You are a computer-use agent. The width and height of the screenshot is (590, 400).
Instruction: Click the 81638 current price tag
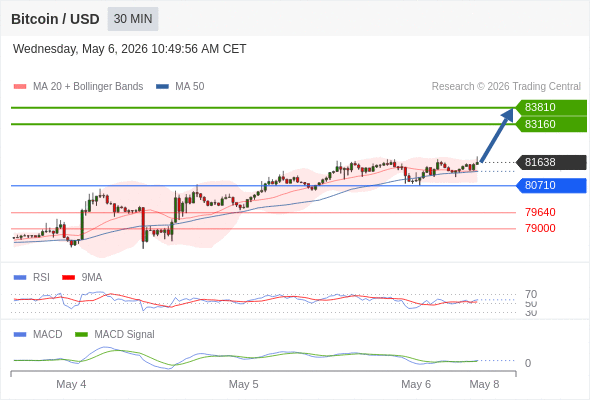(x=551, y=162)
